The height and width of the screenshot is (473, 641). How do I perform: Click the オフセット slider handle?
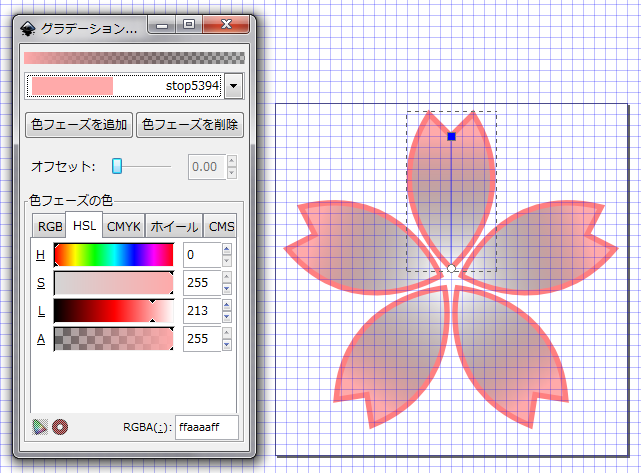coord(117,166)
